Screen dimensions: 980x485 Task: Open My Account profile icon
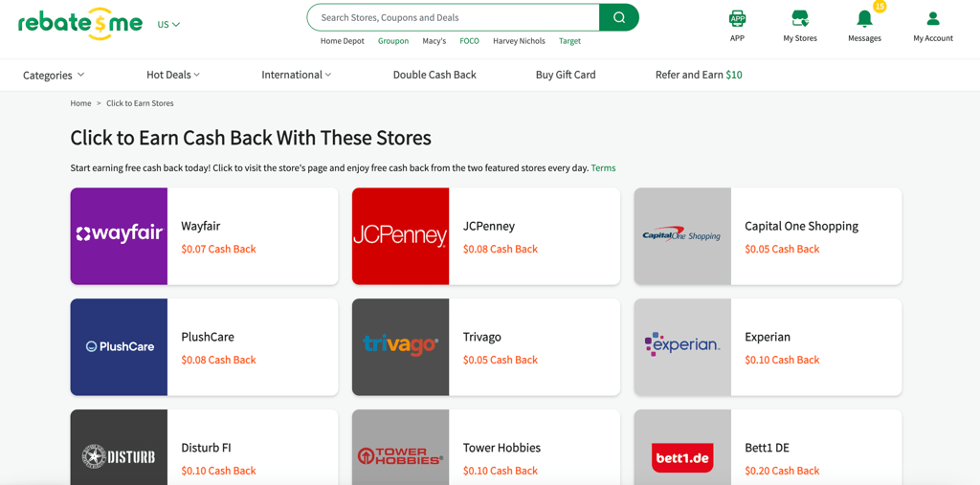click(x=933, y=18)
